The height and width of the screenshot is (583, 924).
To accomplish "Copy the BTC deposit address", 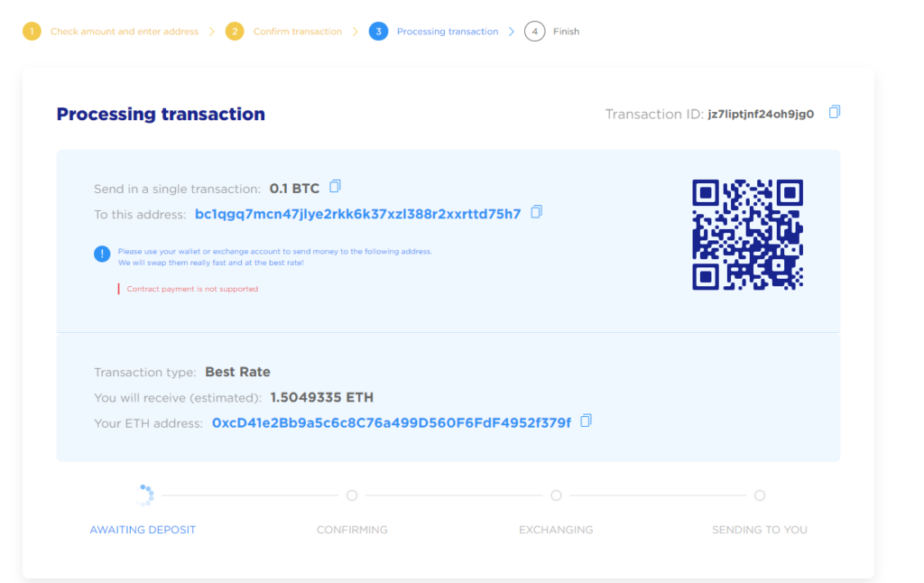I will point(536,211).
